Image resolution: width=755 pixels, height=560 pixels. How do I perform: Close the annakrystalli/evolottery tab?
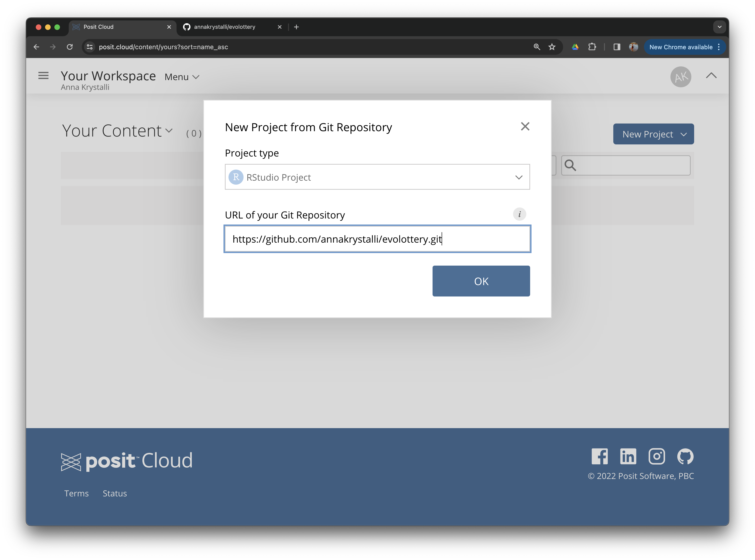[x=279, y=27]
